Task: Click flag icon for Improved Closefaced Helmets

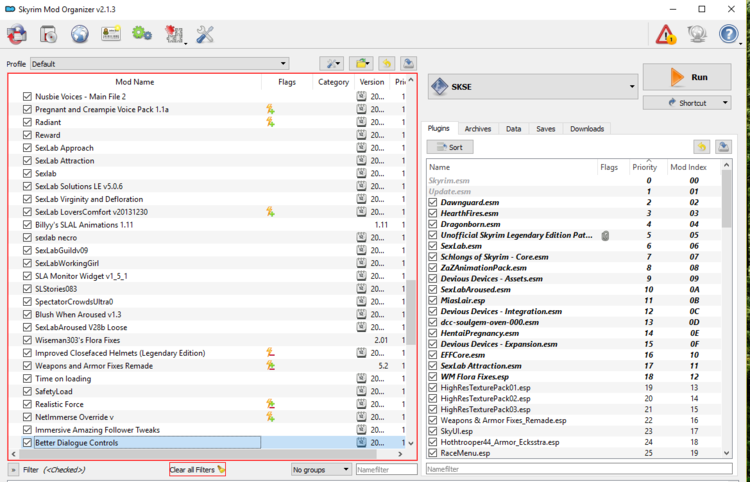Action: tap(271, 353)
